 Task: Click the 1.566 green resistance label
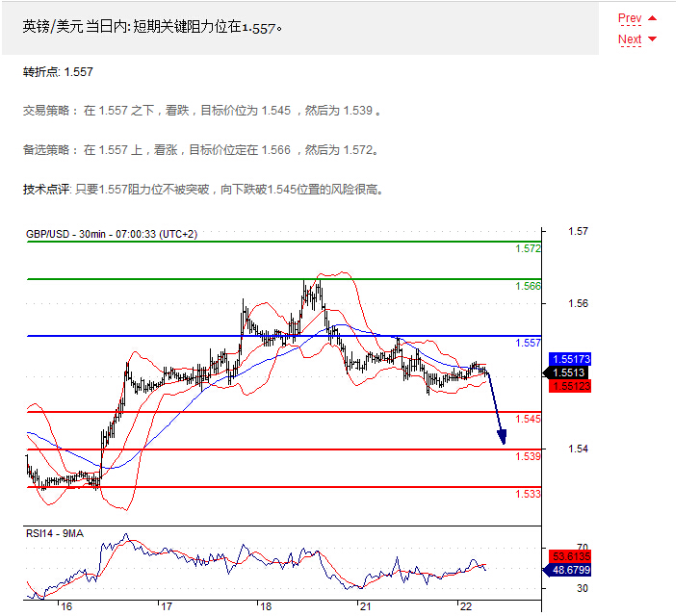click(x=528, y=286)
